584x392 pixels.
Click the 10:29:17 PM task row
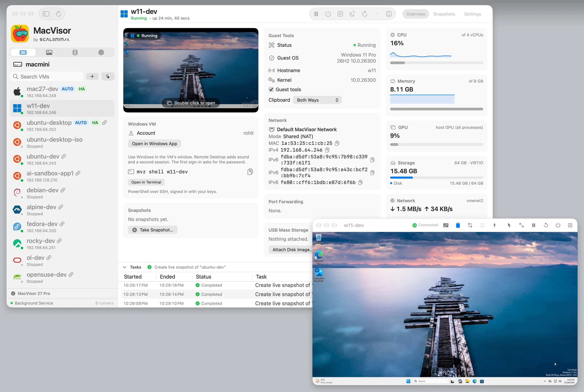[217, 285]
